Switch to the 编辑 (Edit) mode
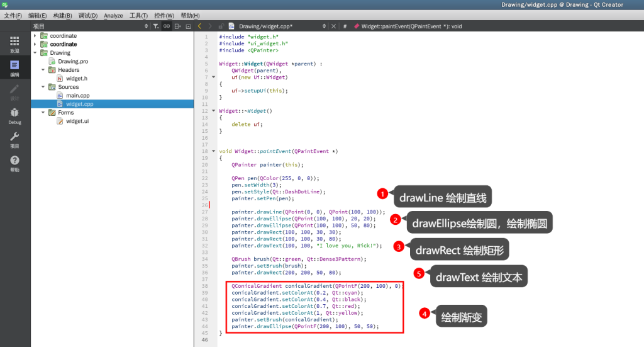 coord(14,67)
